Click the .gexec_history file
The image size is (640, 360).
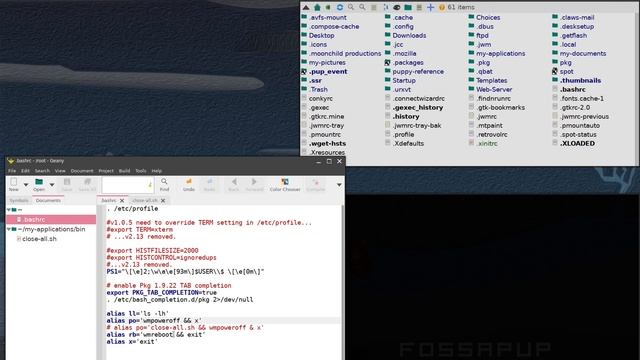[414, 107]
